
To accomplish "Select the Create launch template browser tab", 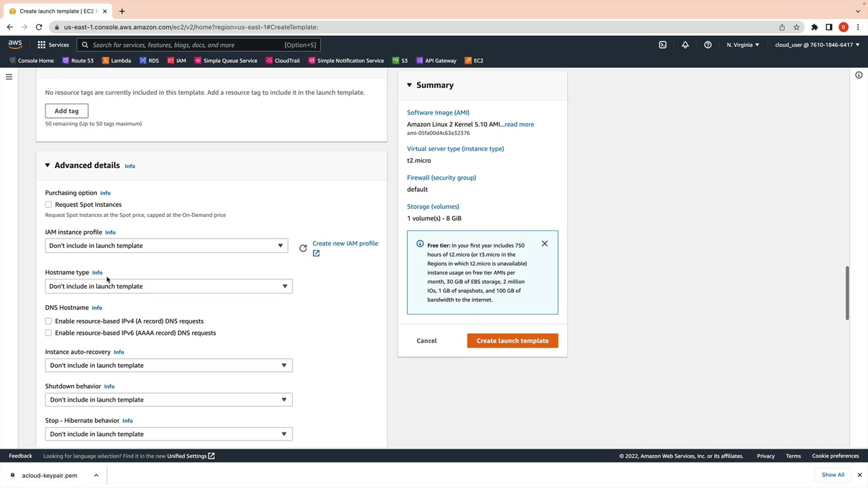I will (x=58, y=11).
